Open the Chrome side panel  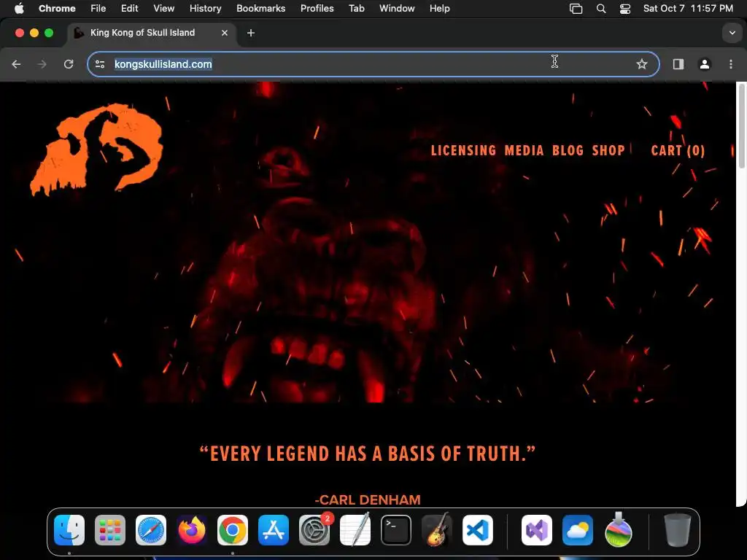tap(678, 64)
